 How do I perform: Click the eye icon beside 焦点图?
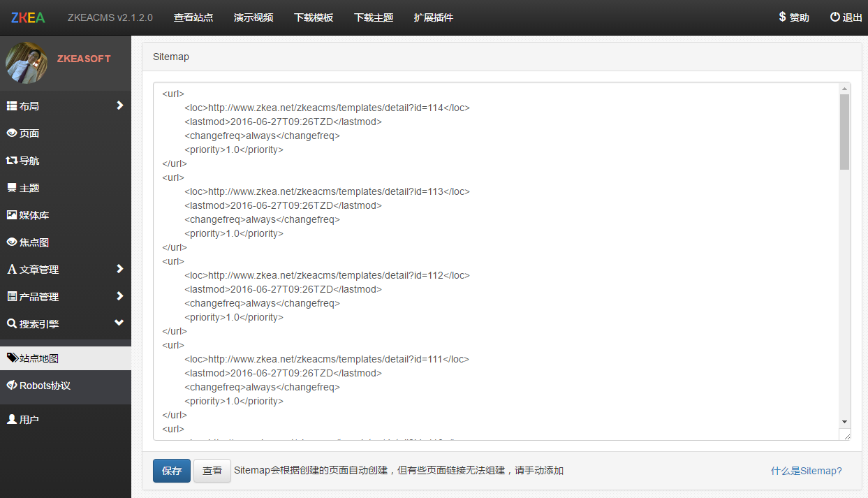coord(12,242)
